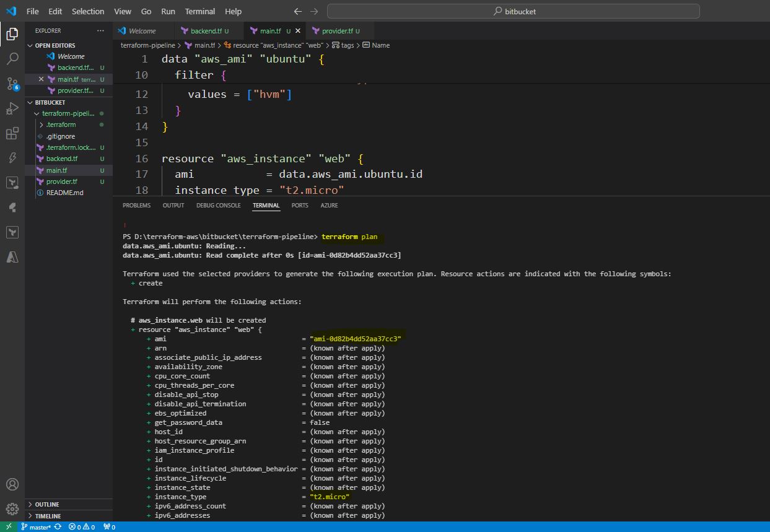Open Source Control view with badge
This screenshot has height=532, width=770.
[x=12, y=84]
